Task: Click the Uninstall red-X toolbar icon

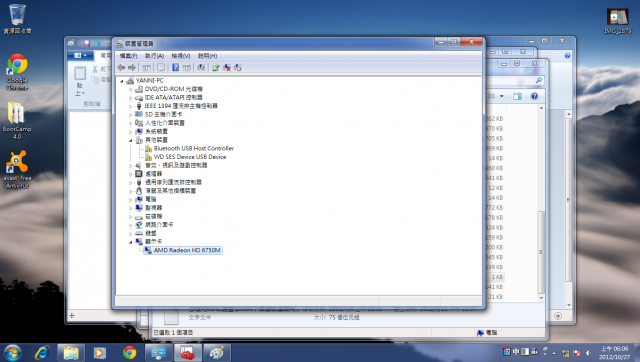Action: 227,68
